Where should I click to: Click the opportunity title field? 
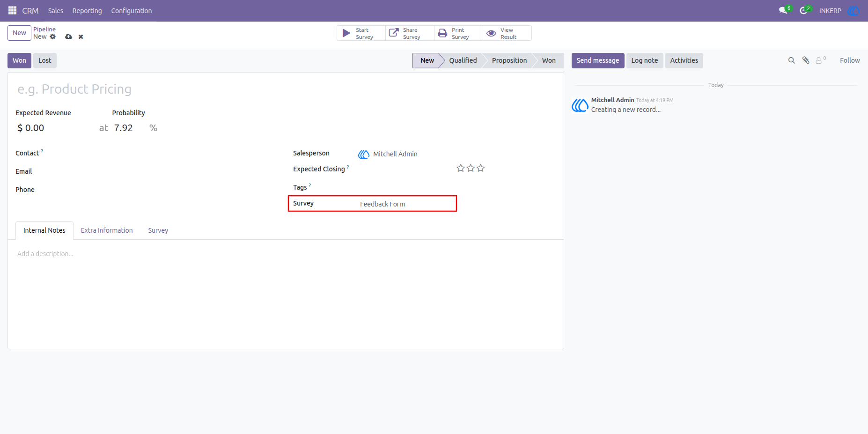coord(286,89)
